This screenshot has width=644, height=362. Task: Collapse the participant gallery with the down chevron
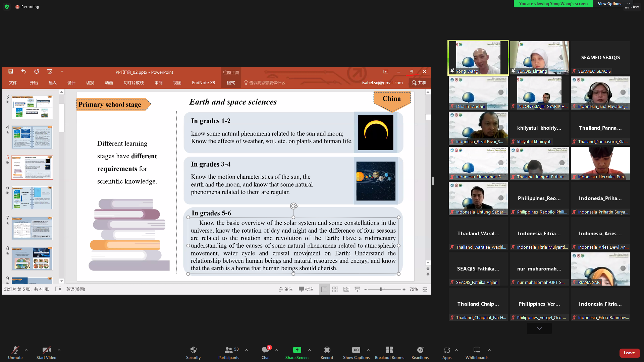pos(539,328)
